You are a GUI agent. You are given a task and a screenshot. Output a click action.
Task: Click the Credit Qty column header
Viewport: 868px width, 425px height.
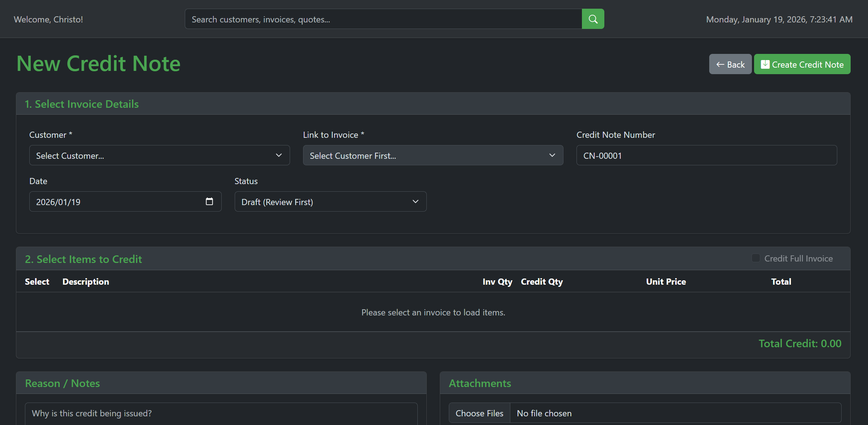click(x=541, y=281)
